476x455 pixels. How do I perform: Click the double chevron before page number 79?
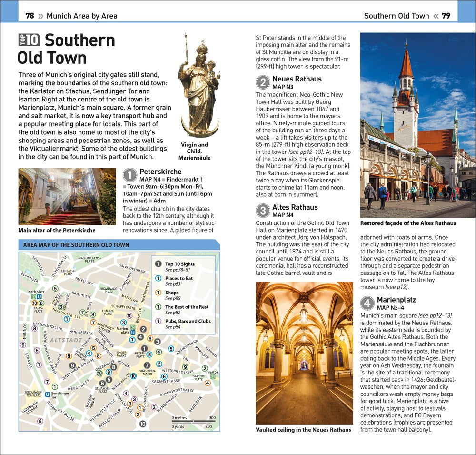[436, 16]
